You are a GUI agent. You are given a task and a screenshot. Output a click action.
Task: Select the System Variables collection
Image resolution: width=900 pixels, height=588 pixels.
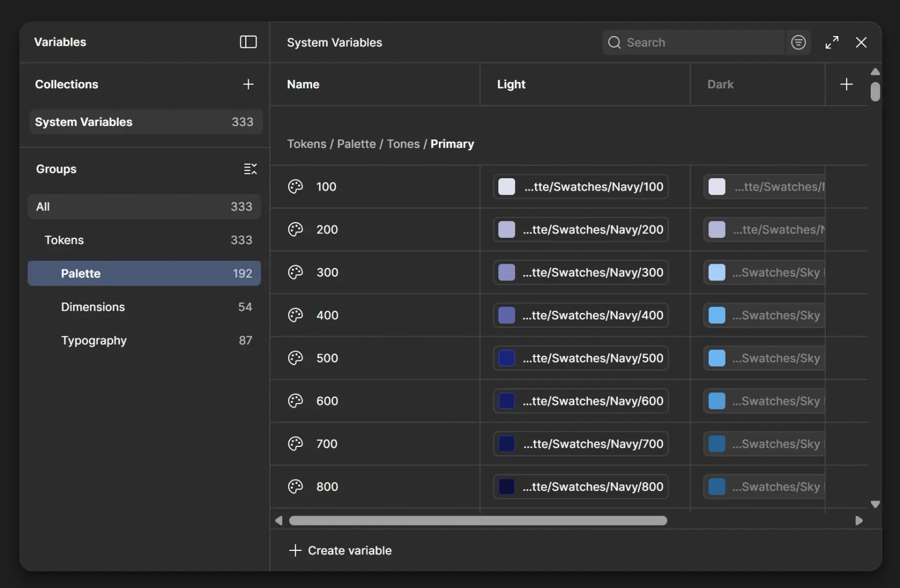pos(146,122)
